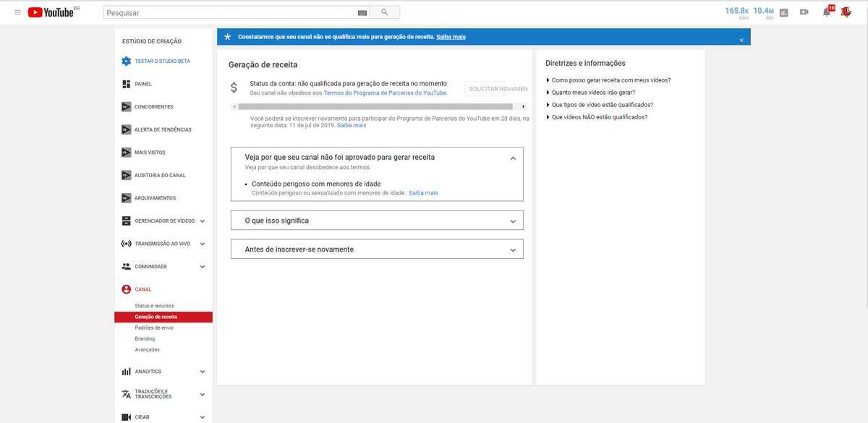Open Painel via its dashboard icon
The width and height of the screenshot is (868, 423).
point(127,84)
